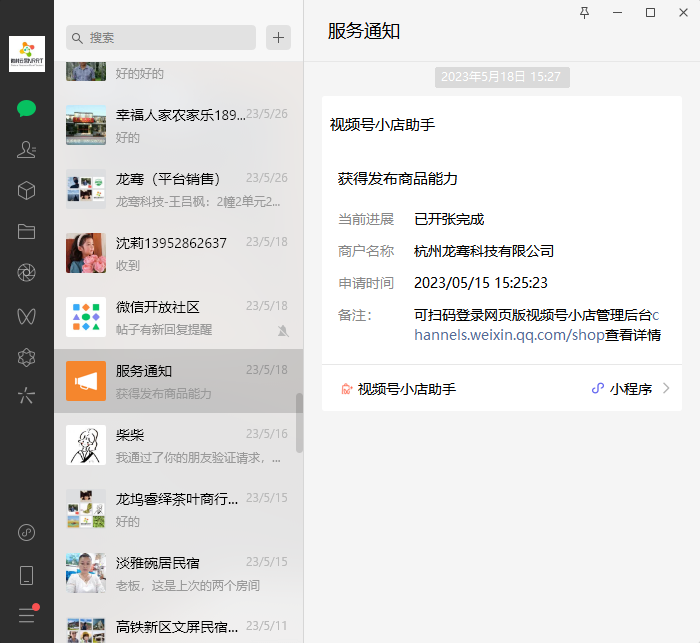Click the timestamp 2023年5月18日 15:27
Screen dimensions: 700x643
[502, 77]
